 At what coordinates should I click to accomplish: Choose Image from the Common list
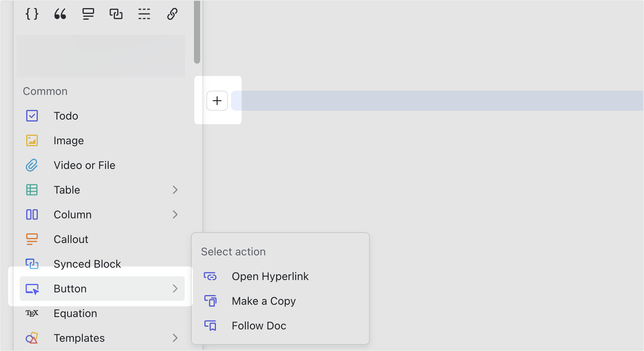[102, 140]
